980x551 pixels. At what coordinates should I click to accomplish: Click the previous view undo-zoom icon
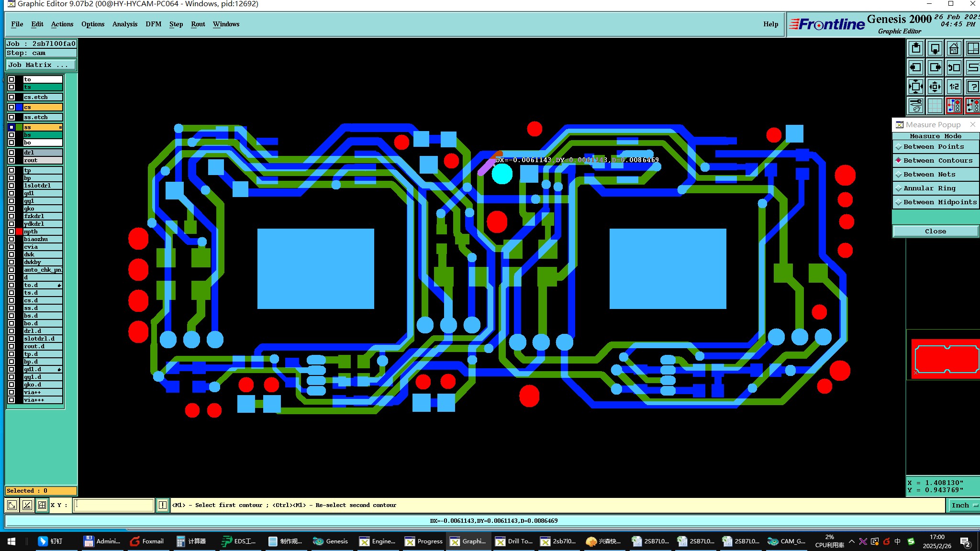click(x=954, y=68)
